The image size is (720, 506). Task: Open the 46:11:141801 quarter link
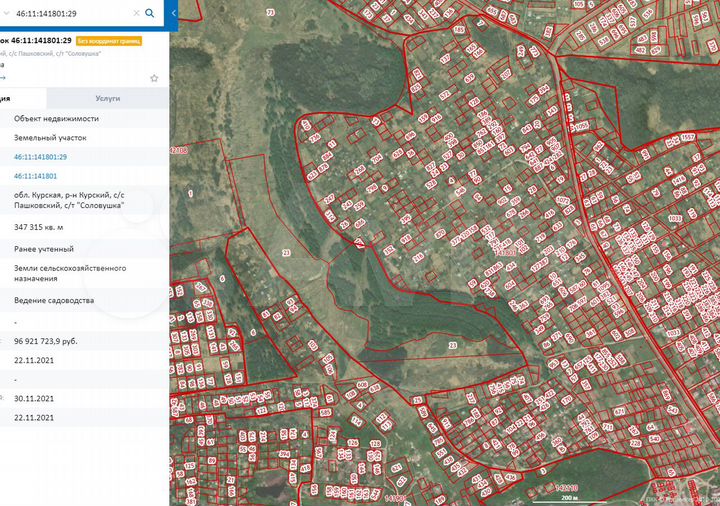click(35, 176)
